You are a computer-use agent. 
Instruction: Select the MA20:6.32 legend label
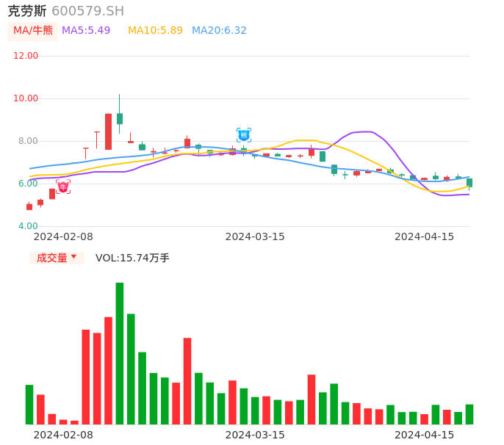tap(219, 31)
